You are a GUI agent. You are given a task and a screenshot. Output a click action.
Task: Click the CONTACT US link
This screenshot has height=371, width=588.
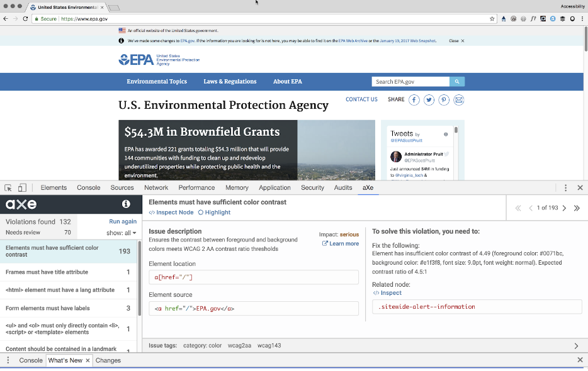pos(361,99)
